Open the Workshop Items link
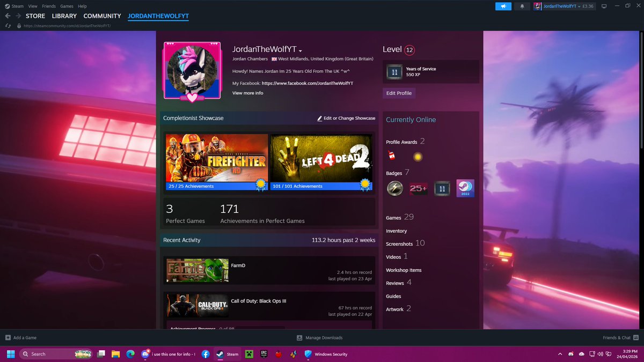Screen dimensions: 644x362 404,270
